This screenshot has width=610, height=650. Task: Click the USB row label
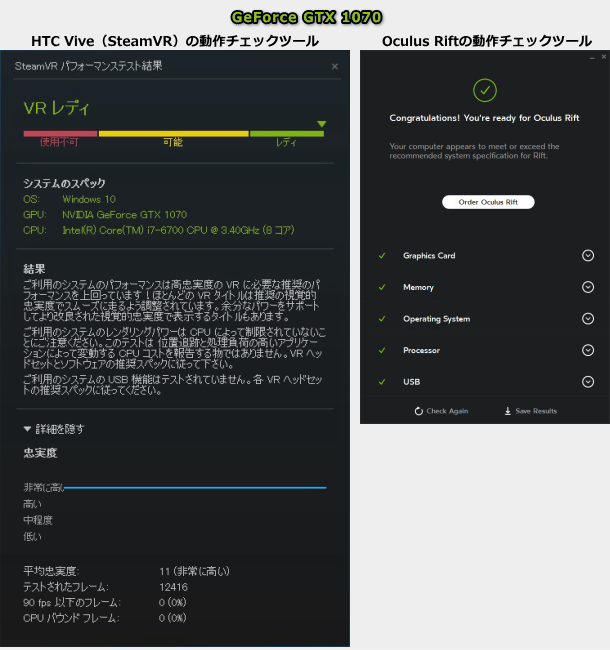412,382
